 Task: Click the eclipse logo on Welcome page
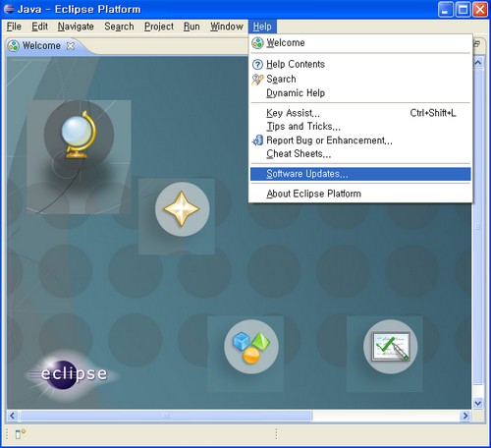click(x=71, y=374)
